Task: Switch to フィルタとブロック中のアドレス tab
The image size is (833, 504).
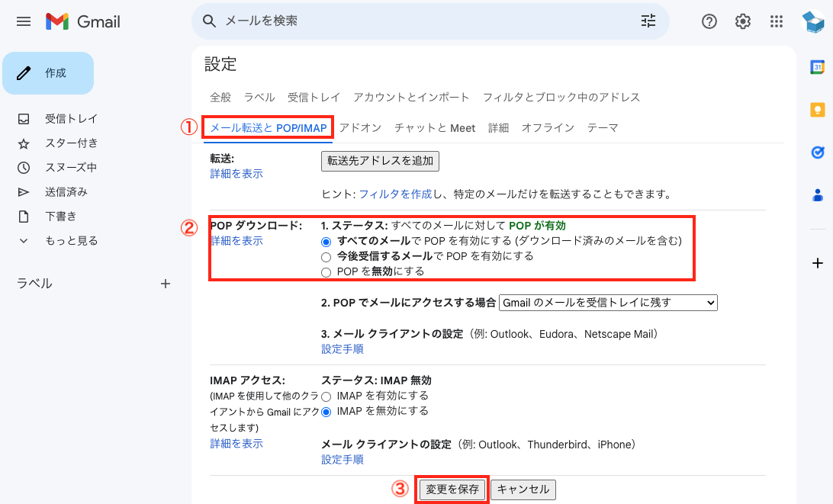Action: 561,97
